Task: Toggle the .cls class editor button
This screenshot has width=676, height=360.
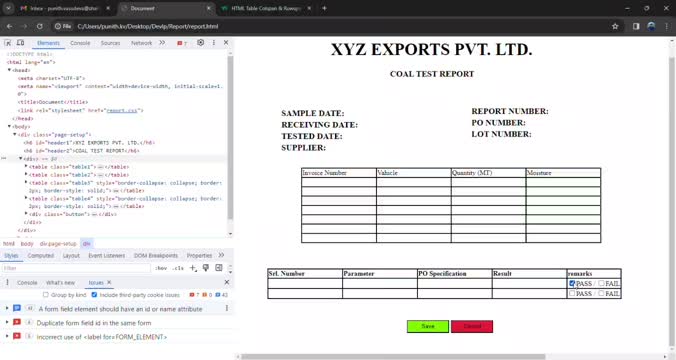Action: pyautogui.click(x=178, y=268)
